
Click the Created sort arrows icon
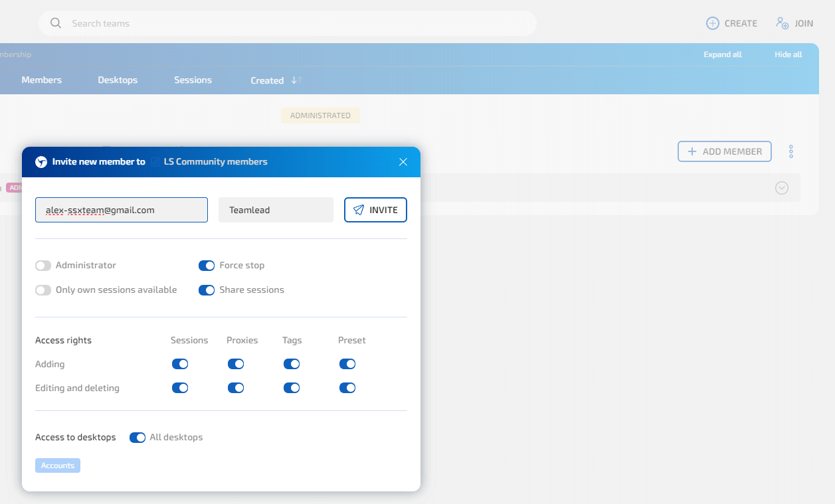(x=296, y=80)
